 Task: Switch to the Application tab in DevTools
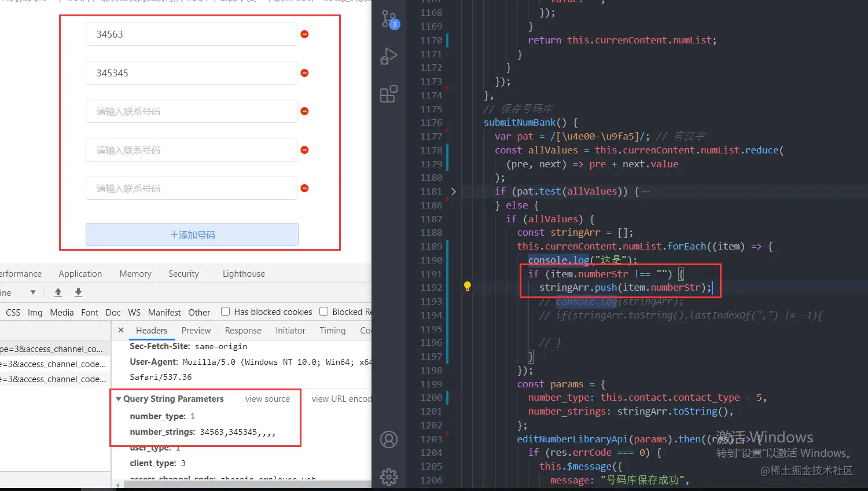click(x=80, y=274)
